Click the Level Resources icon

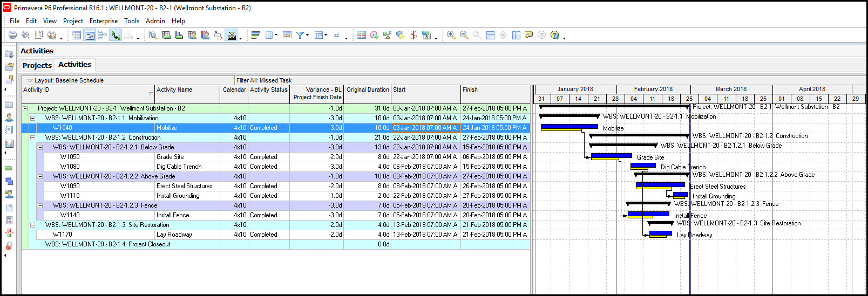(x=388, y=35)
